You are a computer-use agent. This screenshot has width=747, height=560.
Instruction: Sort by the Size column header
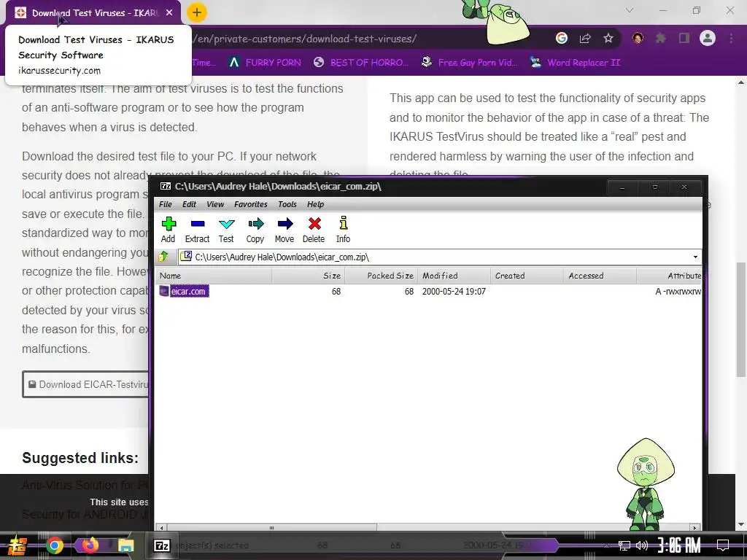[309, 276]
